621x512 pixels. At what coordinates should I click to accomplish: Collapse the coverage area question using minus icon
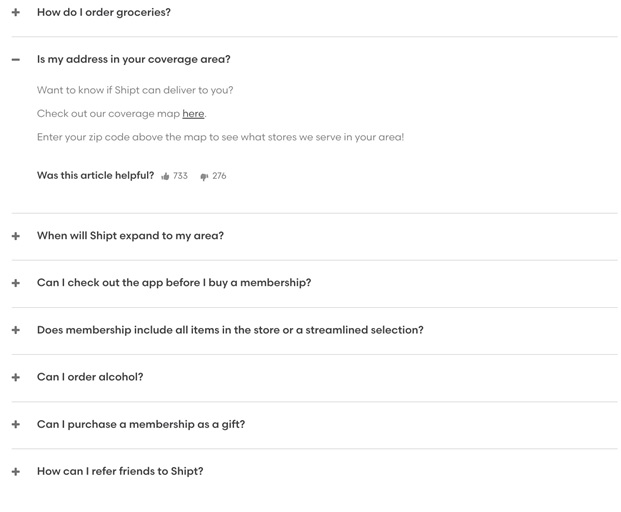(x=16, y=60)
